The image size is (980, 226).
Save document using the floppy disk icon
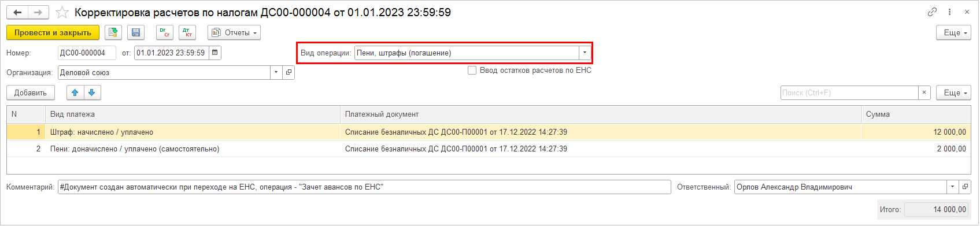(136, 32)
